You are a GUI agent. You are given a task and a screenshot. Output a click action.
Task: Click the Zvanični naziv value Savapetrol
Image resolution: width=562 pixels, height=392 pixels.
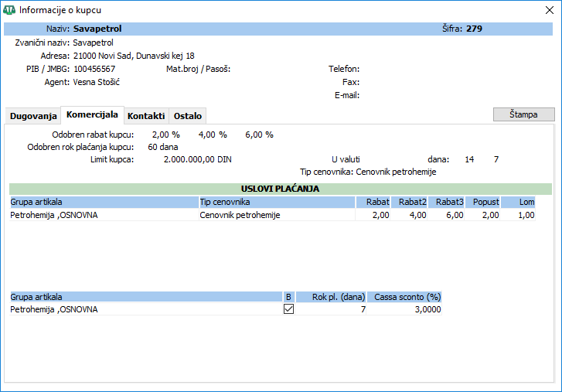[94, 43]
